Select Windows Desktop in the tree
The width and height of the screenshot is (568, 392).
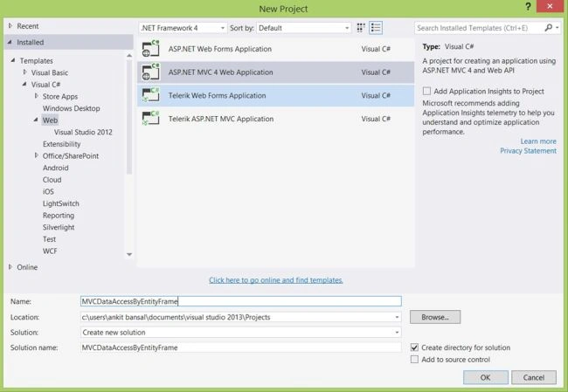pyautogui.click(x=71, y=108)
